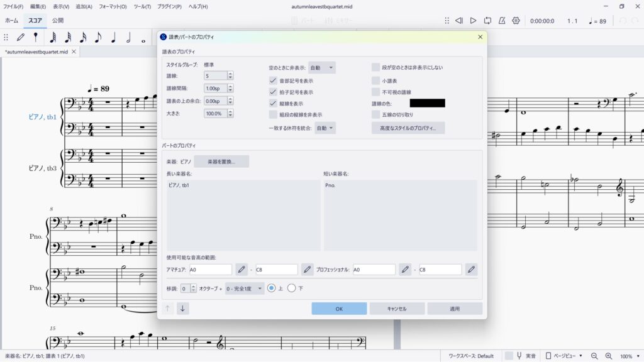Click the rewind to start icon
Screen dimensions: 644x362
point(459,21)
